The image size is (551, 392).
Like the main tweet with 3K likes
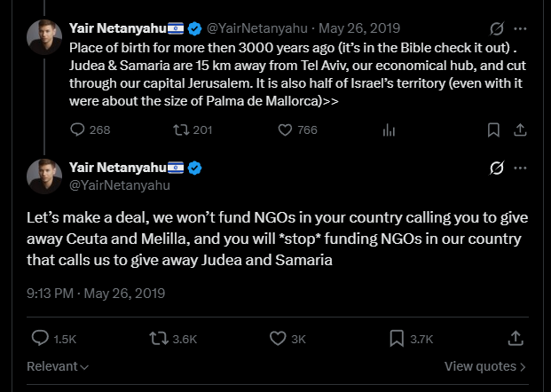click(287, 339)
